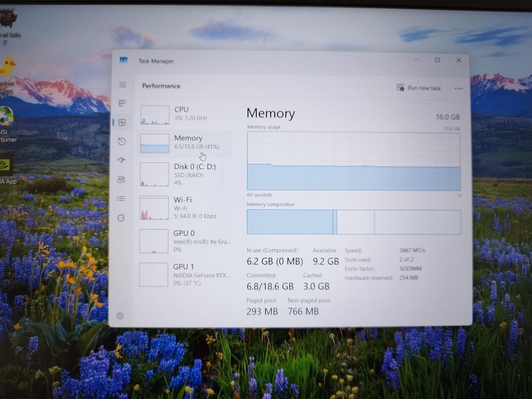532x399 pixels.
Task: Click the Memory usage graph
Action: click(354, 161)
